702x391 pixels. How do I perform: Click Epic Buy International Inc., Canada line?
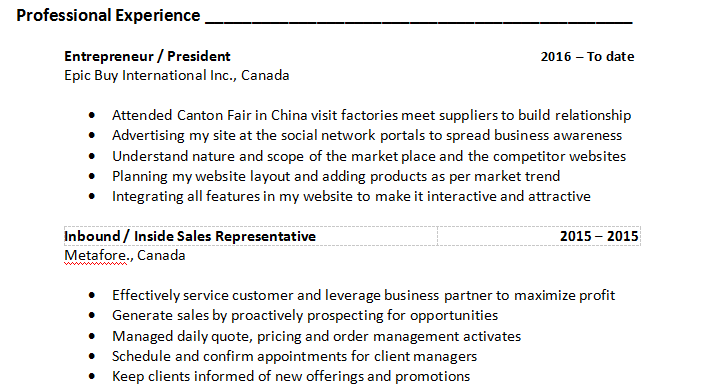176,75
